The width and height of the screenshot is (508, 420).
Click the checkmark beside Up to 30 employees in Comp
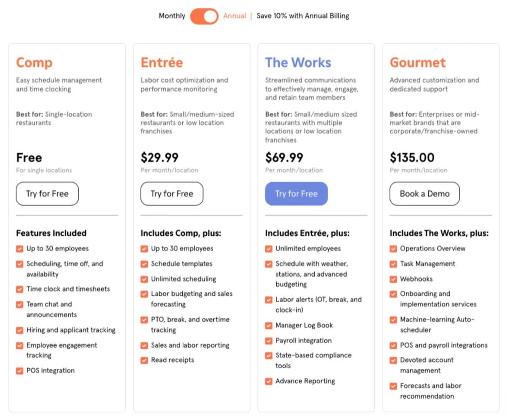tap(19, 248)
